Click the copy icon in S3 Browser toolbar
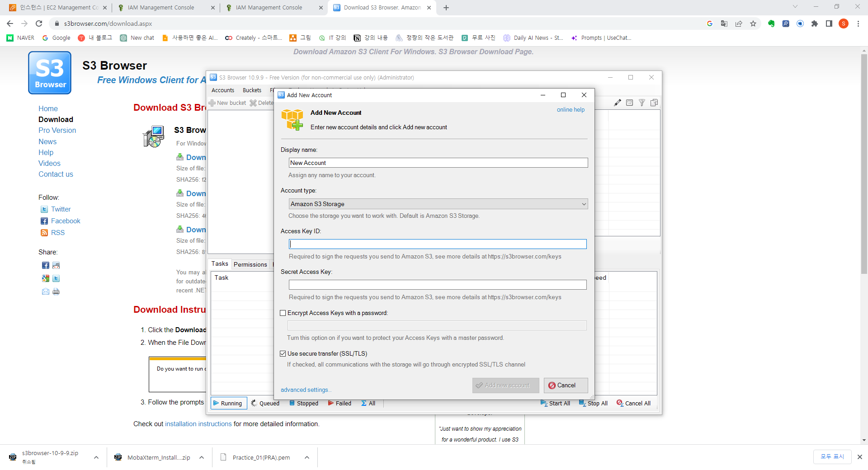This screenshot has width=868, height=470. point(654,103)
